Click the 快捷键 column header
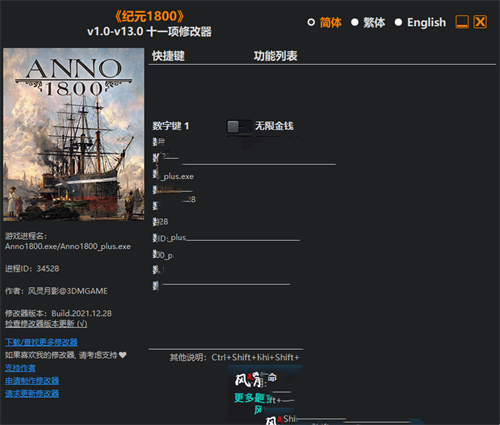This screenshot has width=500, height=425. pos(168,56)
